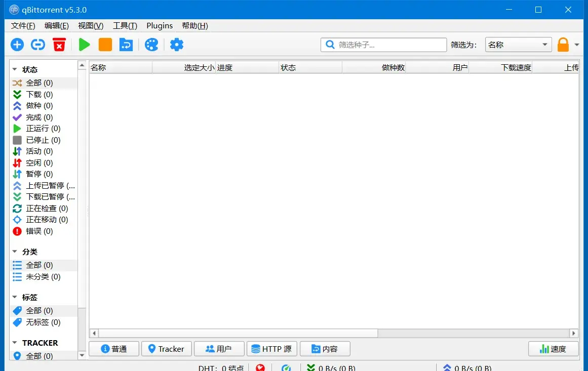Collapse the TRACKER section
588x371 pixels.
pyautogui.click(x=15, y=343)
